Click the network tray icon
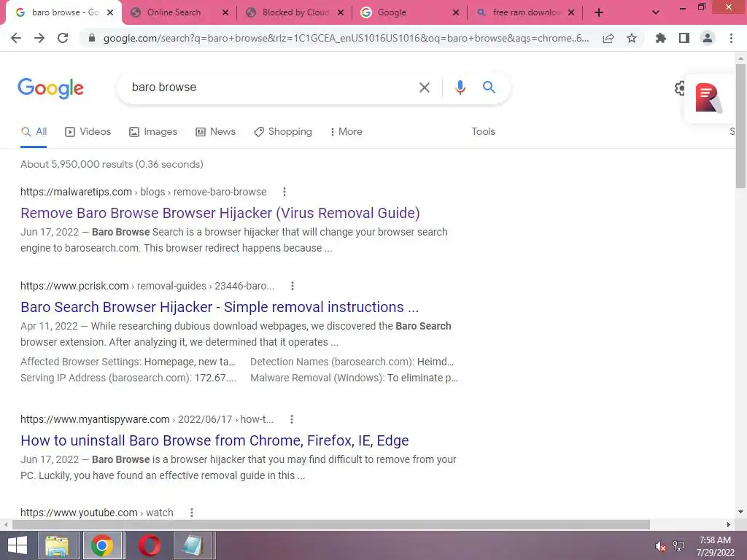 coord(678,546)
